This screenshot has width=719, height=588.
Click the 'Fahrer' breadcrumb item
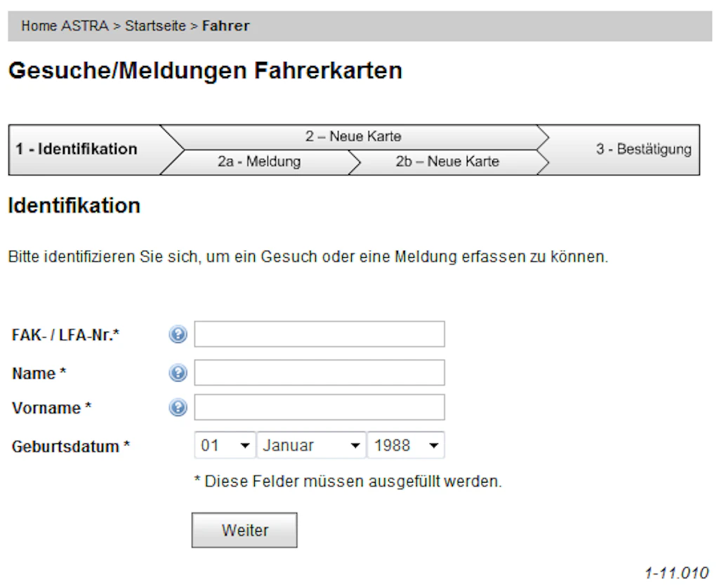coord(225,27)
